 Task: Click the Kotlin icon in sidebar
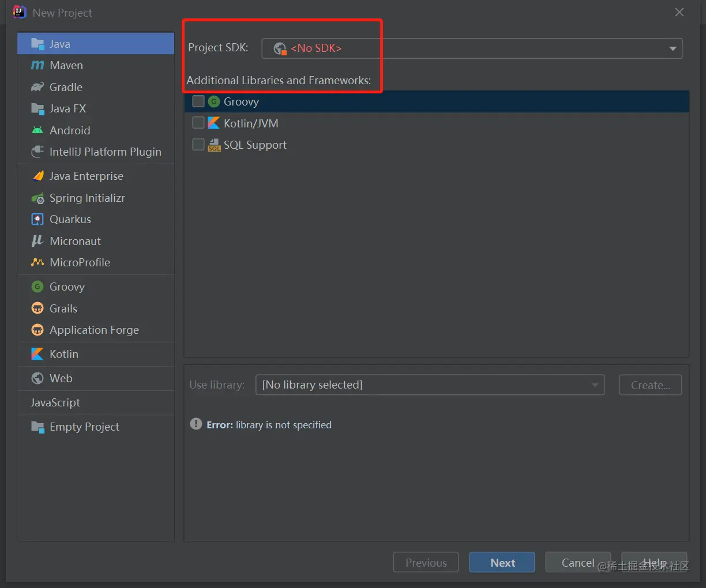pyautogui.click(x=37, y=354)
